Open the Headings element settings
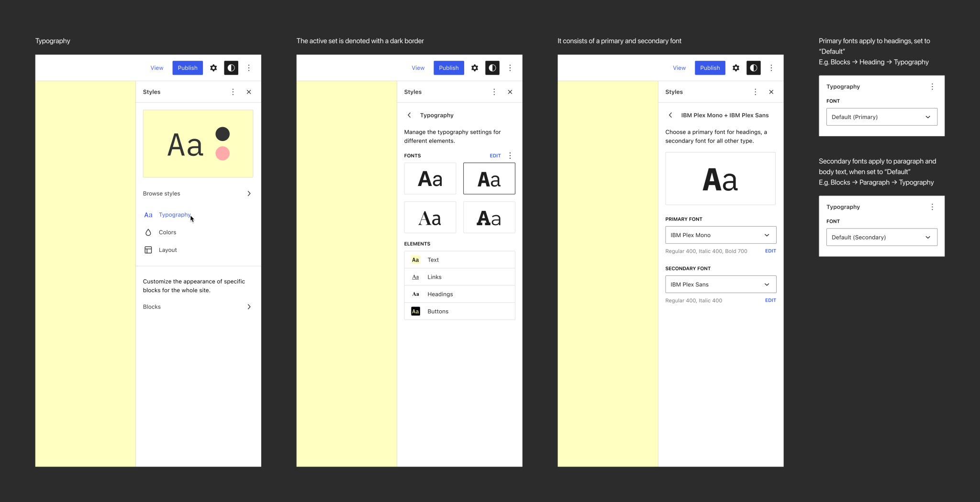980x502 pixels. point(459,294)
